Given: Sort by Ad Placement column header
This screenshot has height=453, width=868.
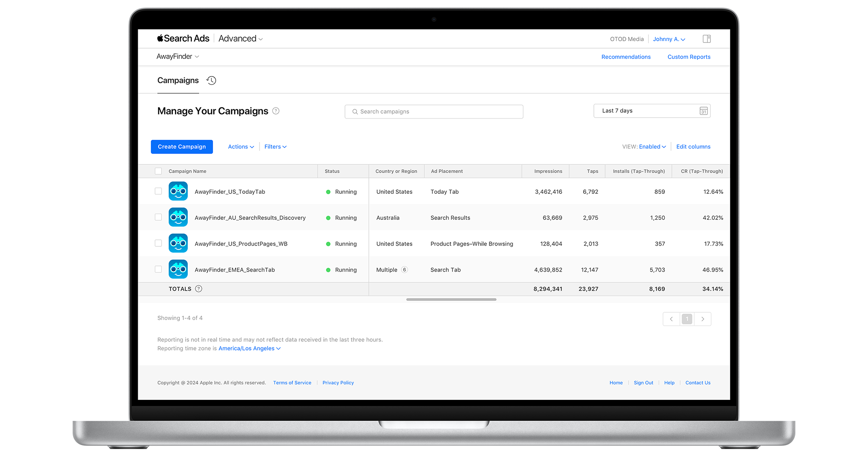Looking at the screenshot, I should coord(447,172).
